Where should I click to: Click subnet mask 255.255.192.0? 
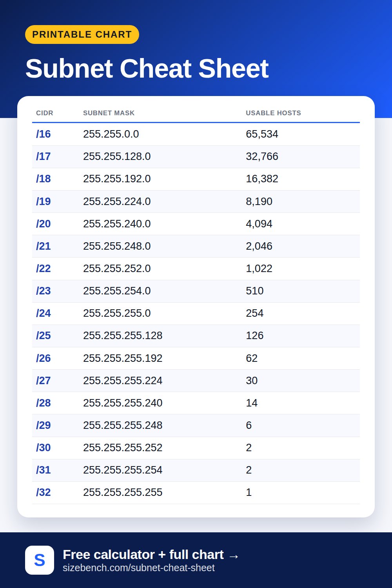click(x=117, y=179)
